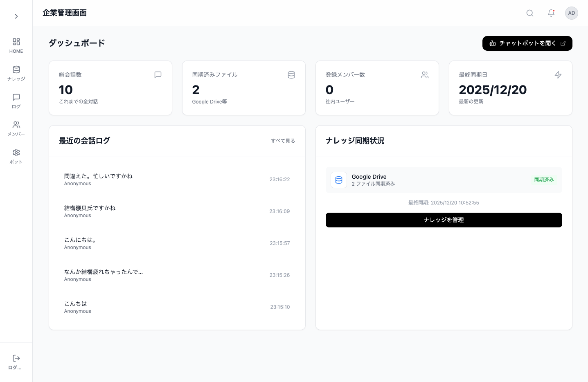The height and width of the screenshot is (382, 588).
Task: Open the ナレッジ database icon in sidebar
Action: click(16, 70)
